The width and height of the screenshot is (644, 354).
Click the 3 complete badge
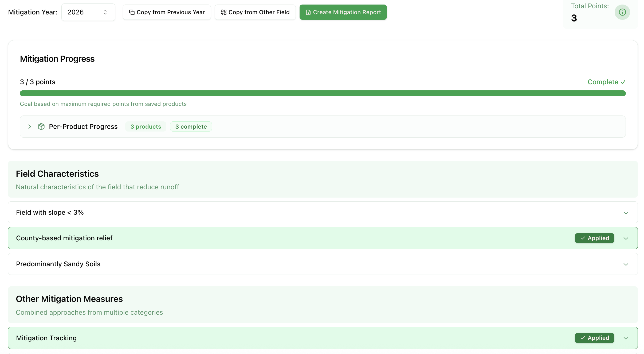click(x=191, y=126)
